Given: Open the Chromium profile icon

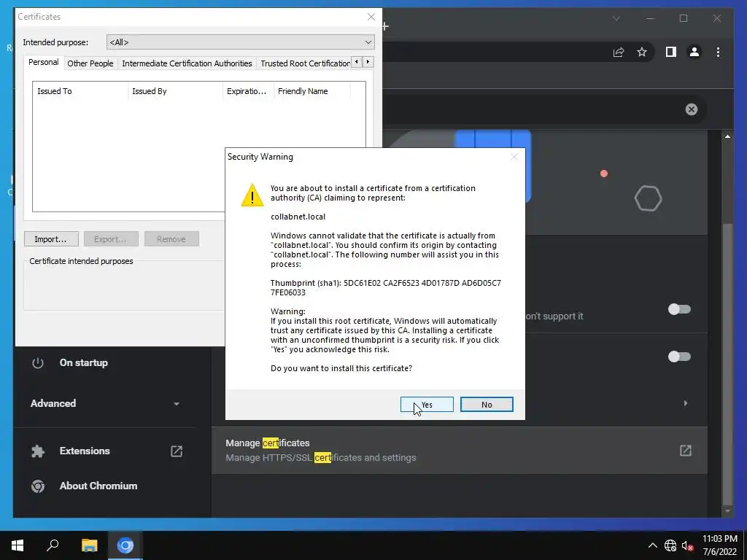Looking at the screenshot, I should pos(694,52).
